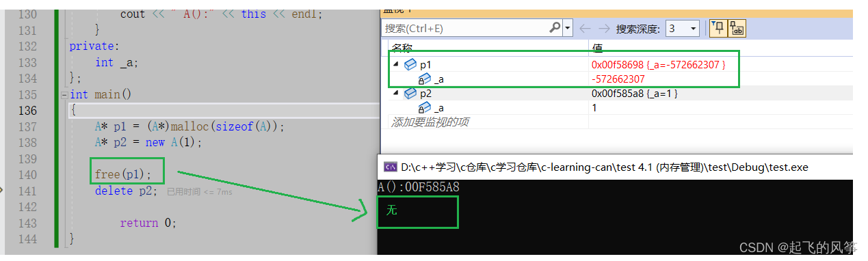Toggle the pinned-items filter icon in watch toolbar
Image resolution: width=868 pixels, height=261 pixels.
[x=718, y=28]
